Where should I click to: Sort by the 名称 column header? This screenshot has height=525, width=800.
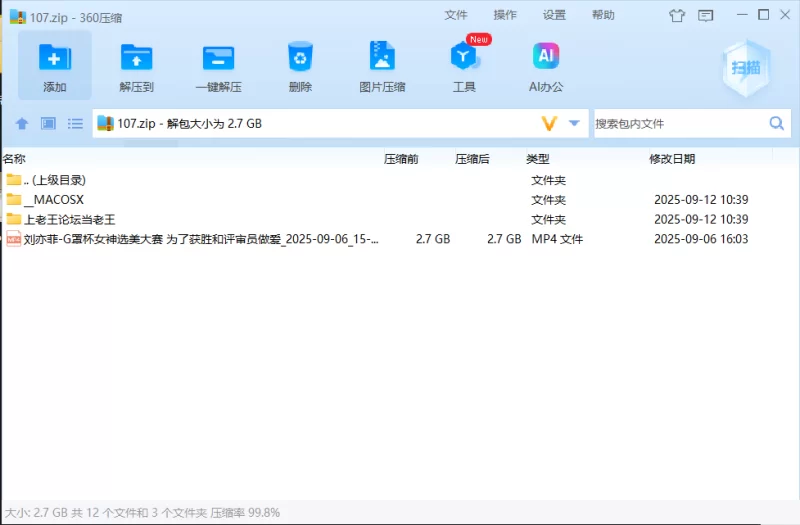pos(15,159)
